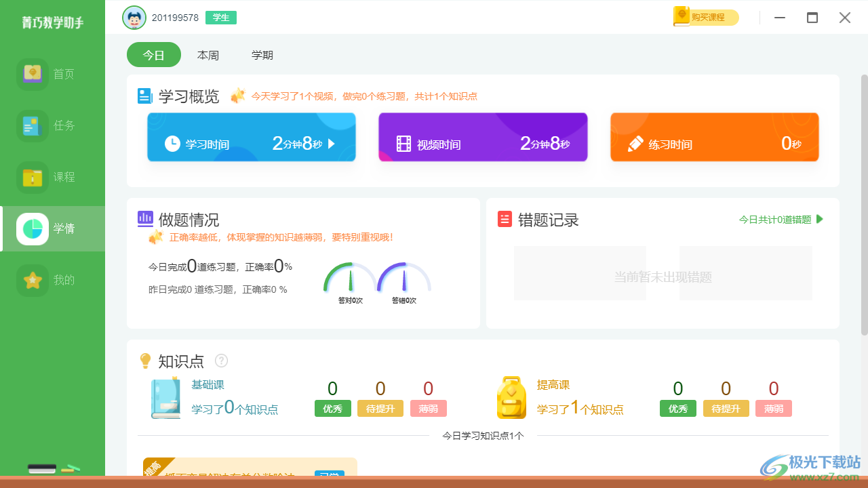The image size is (868, 488).
Task: Click the 学习概览 book icon
Action: coord(145,95)
